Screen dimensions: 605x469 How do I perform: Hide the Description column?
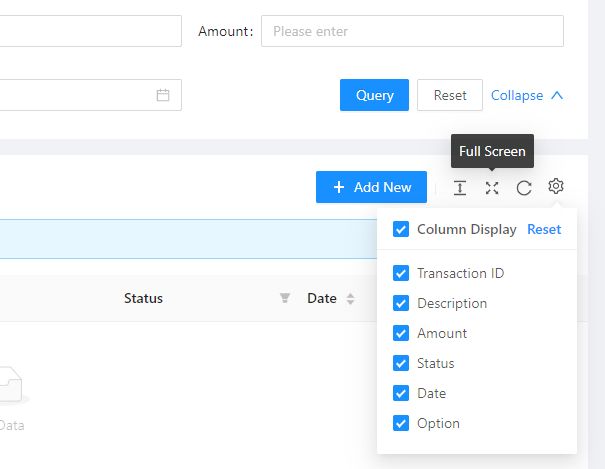tap(401, 303)
